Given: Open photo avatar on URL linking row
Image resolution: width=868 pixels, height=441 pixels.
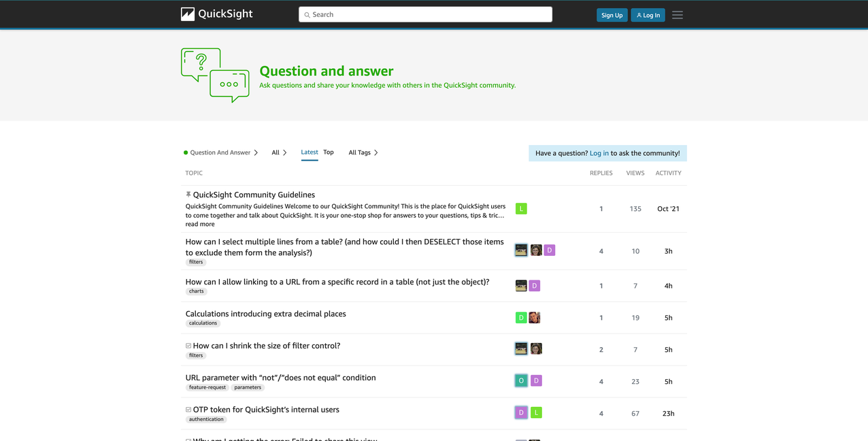Looking at the screenshot, I should coord(521,286).
